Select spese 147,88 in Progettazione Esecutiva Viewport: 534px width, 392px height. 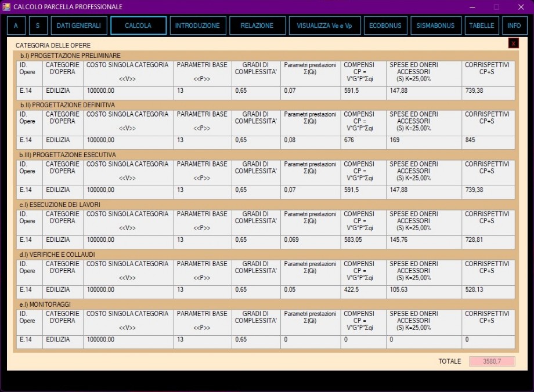coord(424,193)
